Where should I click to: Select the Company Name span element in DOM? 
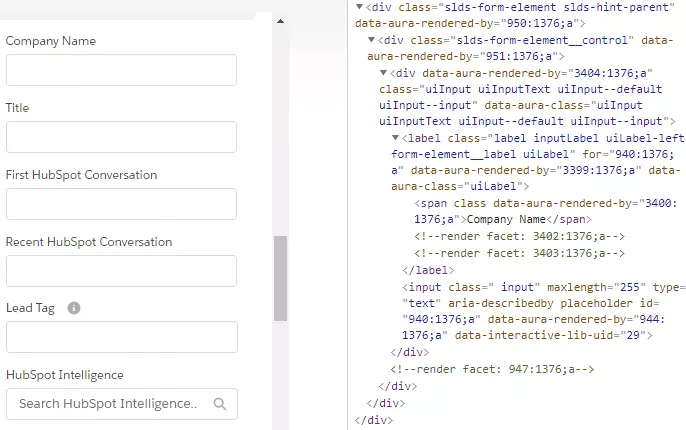[x=545, y=211]
